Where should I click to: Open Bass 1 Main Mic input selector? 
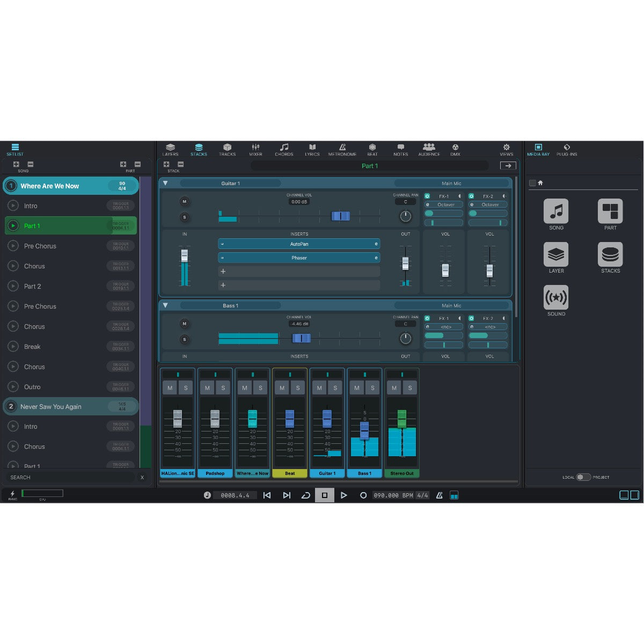tap(451, 305)
